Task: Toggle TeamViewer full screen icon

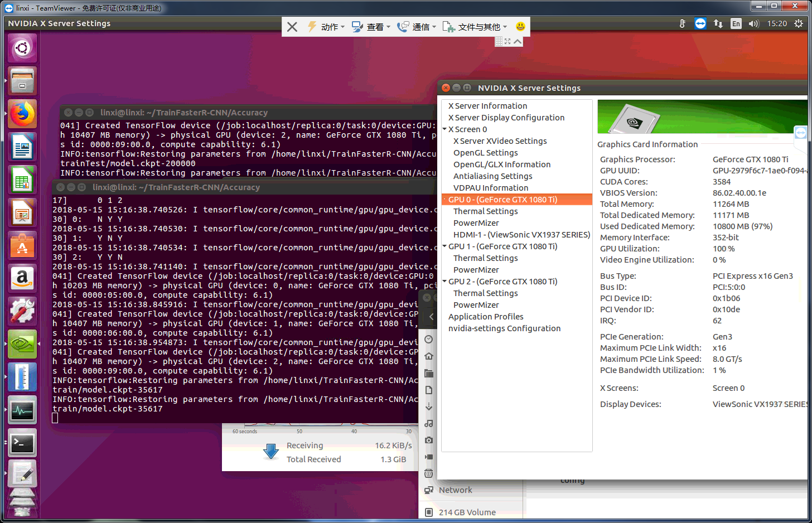Action: click(507, 41)
